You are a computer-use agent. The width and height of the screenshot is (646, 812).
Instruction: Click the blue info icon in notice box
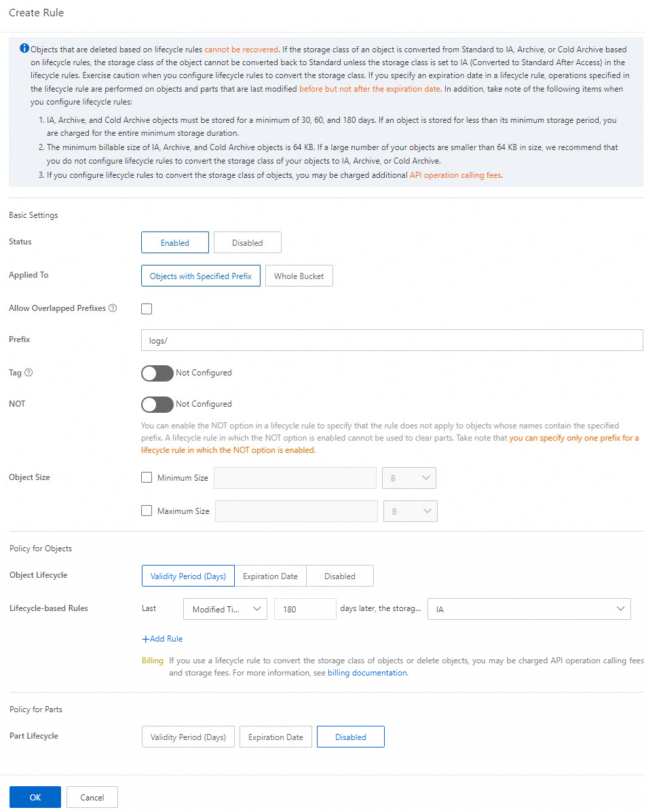pos(24,48)
